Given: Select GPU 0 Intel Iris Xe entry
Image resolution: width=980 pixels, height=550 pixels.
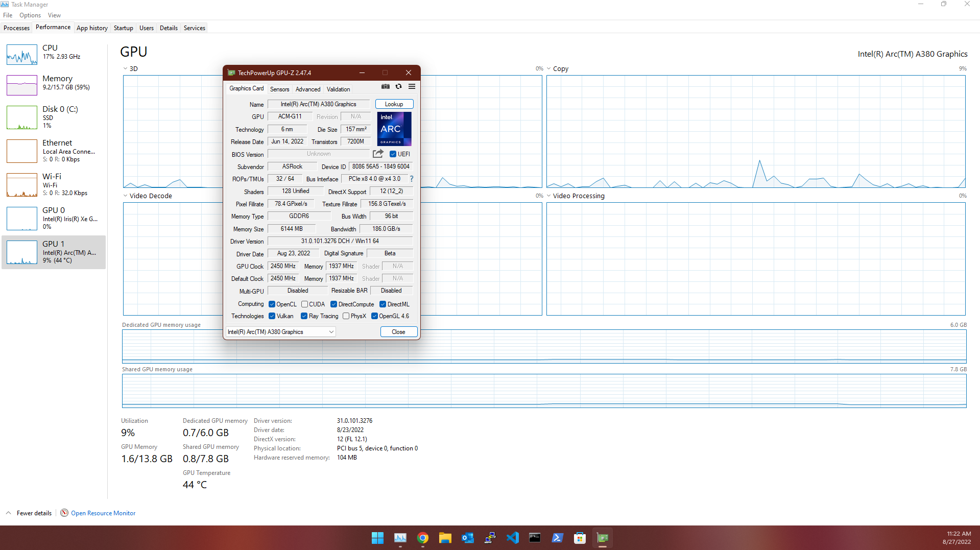Looking at the screenshot, I should tap(54, 218).
